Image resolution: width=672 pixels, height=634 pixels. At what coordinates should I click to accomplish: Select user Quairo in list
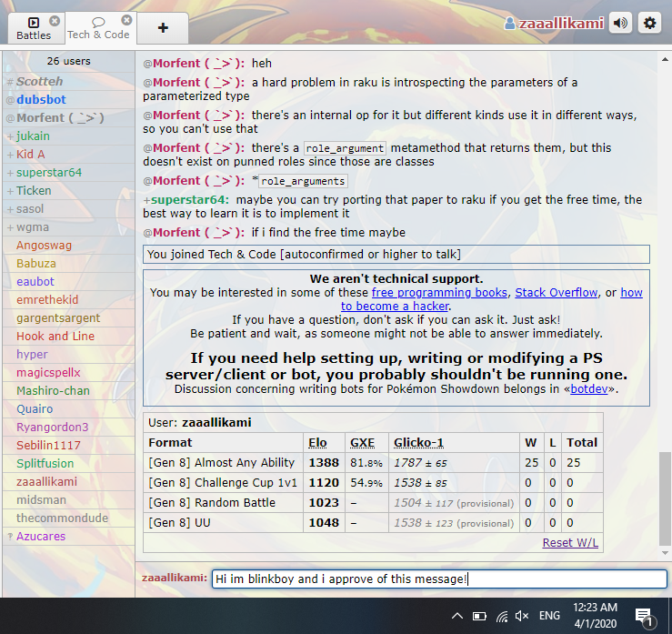click(x=68, y=409)
